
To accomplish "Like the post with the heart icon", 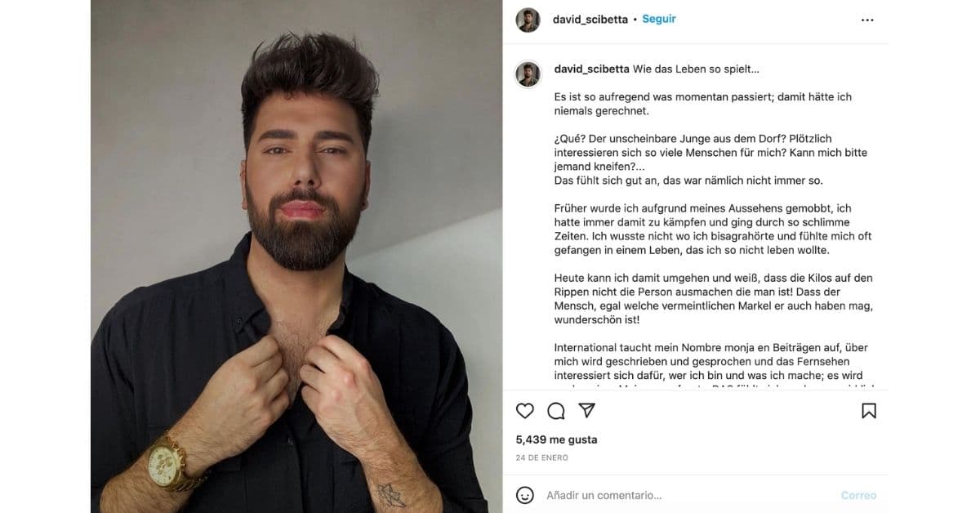I will click(x=525, y=411).
